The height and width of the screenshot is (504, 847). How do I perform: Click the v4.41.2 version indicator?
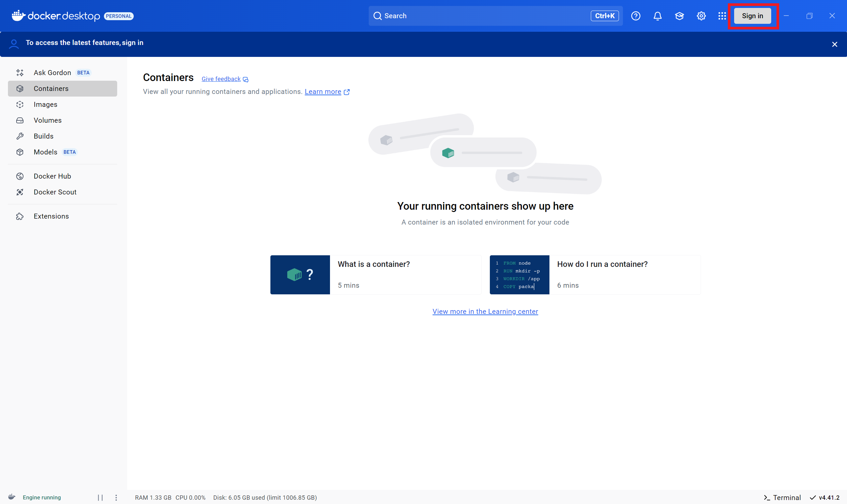(x=825, y=497)
